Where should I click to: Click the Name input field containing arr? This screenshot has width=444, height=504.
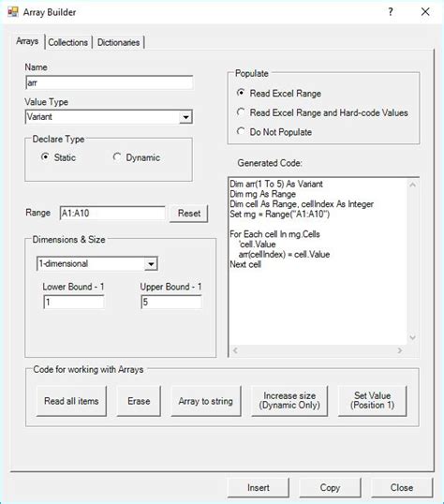click(109, 82)
